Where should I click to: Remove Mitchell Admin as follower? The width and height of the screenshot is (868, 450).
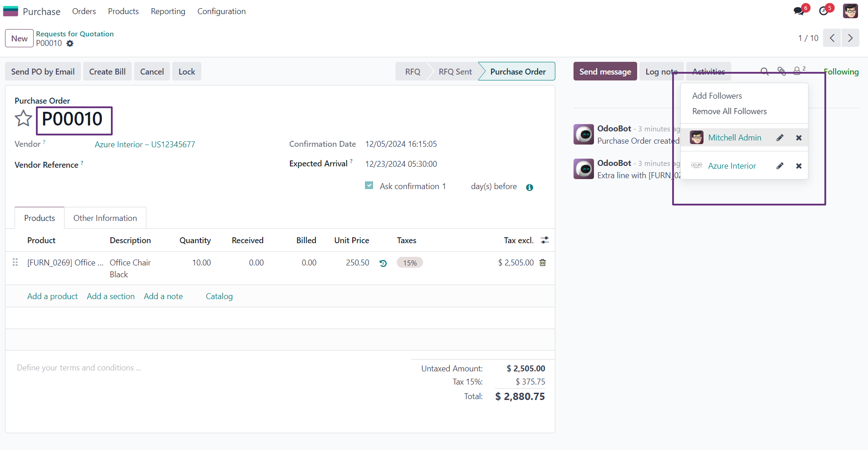(798, 138)
